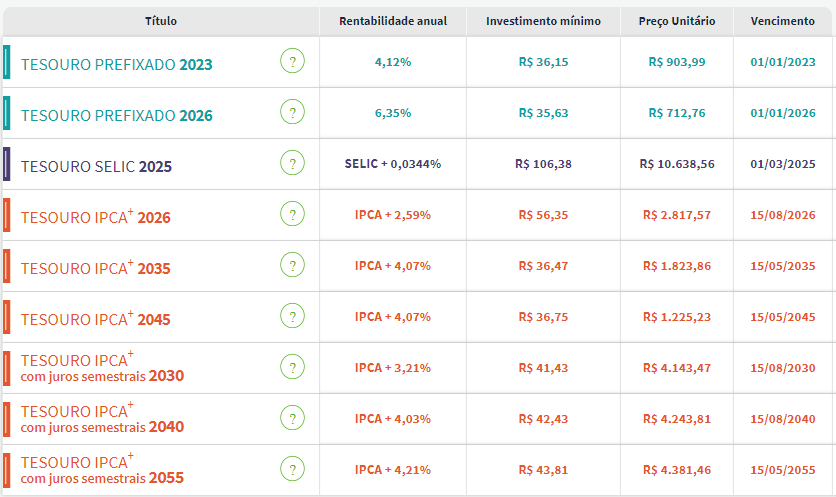Click help icon for Tesouro IPCA+ 2035
Image resolution: width=836 pixels, height=497 pixels.
coord(292,266)
